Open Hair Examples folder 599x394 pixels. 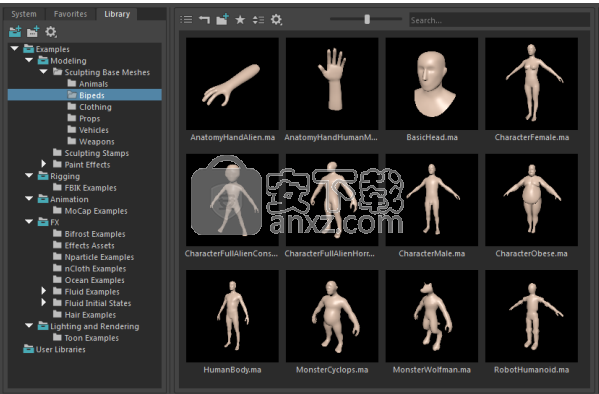point(84,315)
